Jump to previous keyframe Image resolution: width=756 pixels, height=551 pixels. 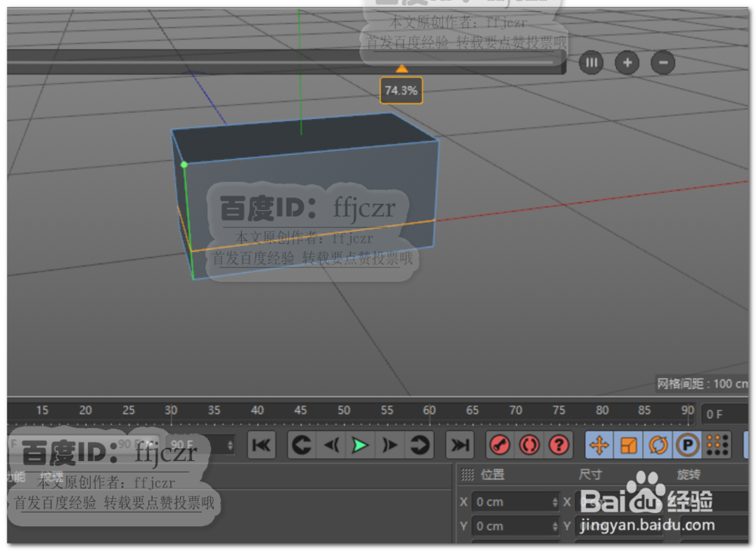click(x=302, y=445)
